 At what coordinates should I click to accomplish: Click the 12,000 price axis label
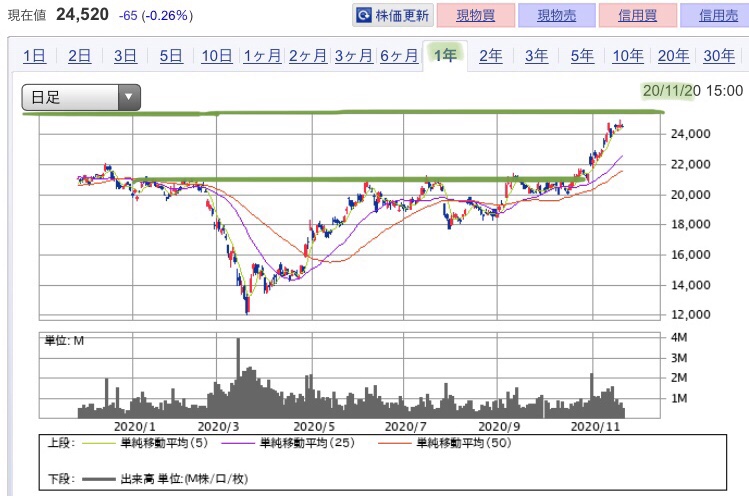pos(690,314)
